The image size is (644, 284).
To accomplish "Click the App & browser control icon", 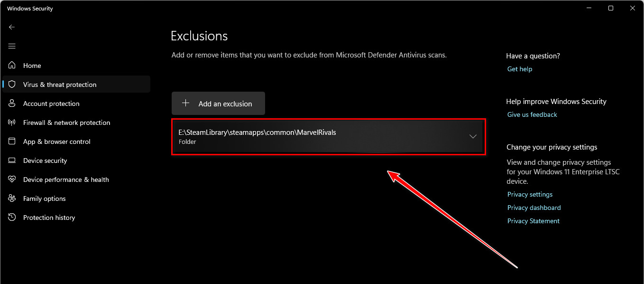I will (12, 142).
